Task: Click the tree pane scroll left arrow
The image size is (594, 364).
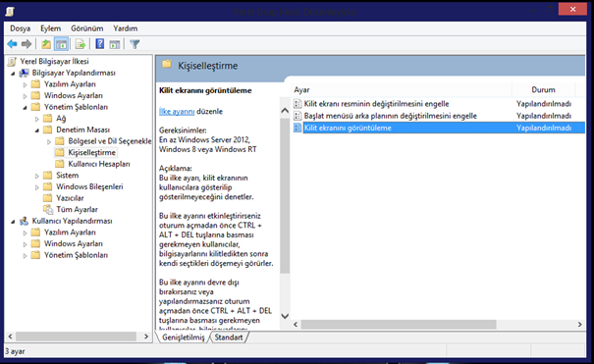Action: [x=10, y=336]
